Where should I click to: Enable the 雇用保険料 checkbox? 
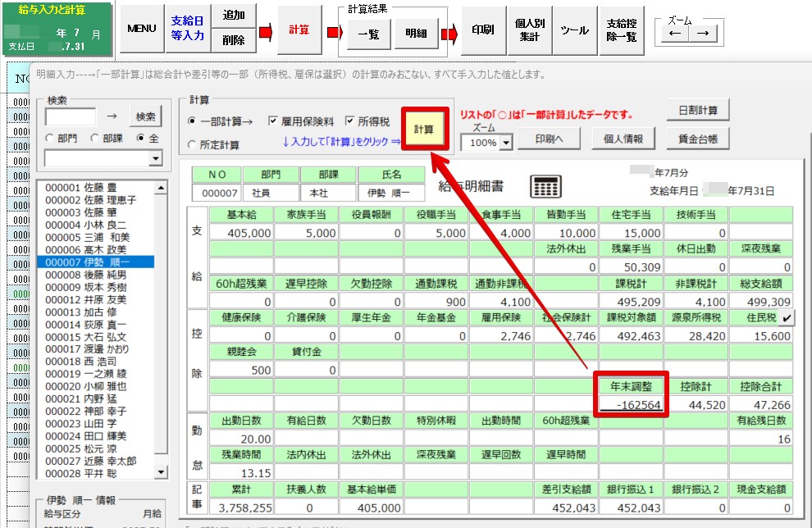coord(275,121)
